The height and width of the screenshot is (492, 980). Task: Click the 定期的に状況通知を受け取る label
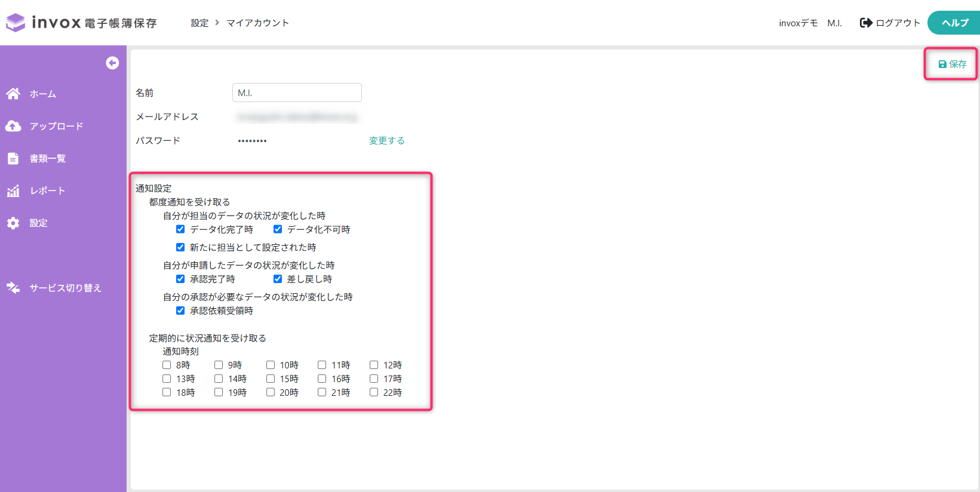(208, 338)
